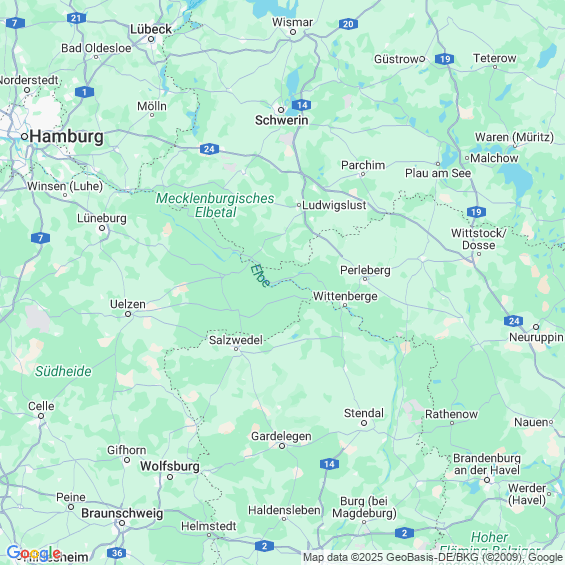Click the A2 shield near Burg bei Magdeburg
Screen dimensions: 565x565
(404, 533)
